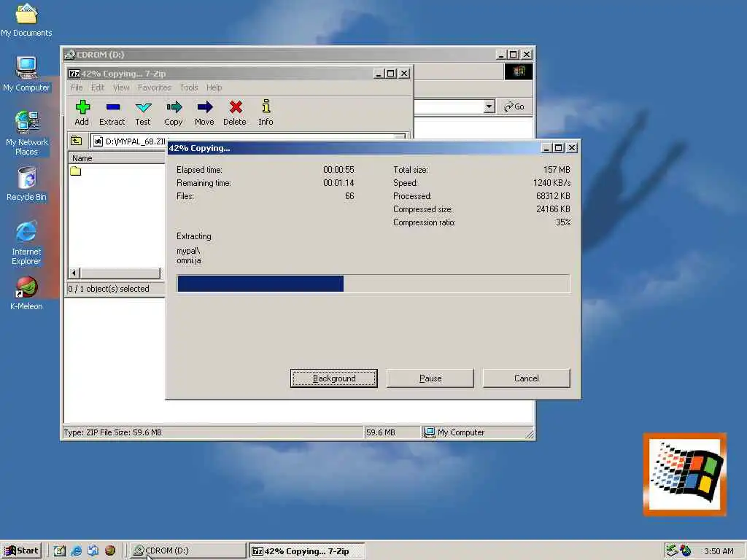Open the Tools menu in 7-Zip
This screenshot has height=560, width=747.
click(189, 87)
